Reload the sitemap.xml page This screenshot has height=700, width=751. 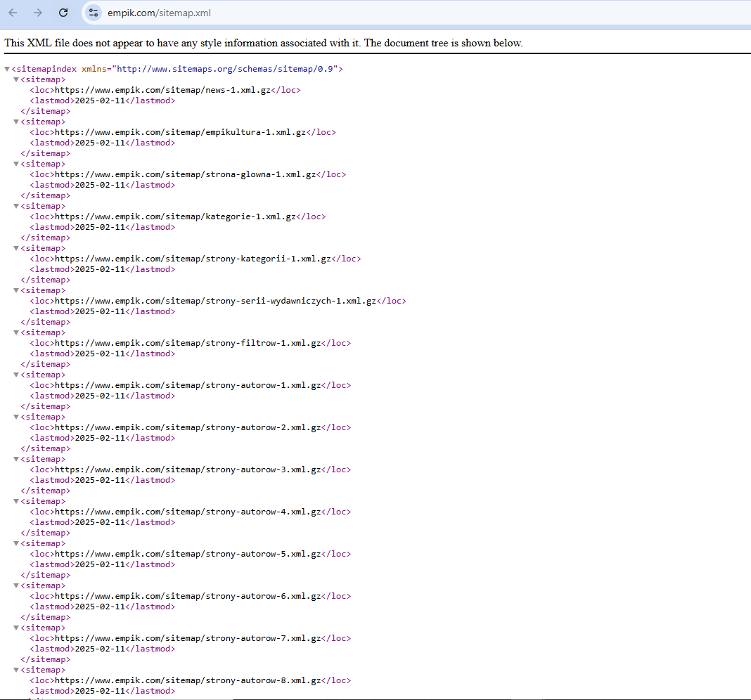(63, 13)
